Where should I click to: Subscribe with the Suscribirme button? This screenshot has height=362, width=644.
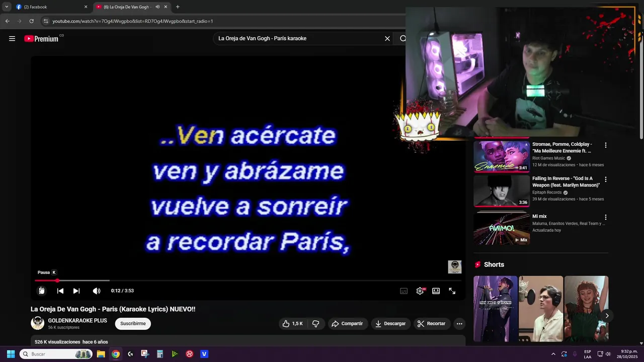133,323
